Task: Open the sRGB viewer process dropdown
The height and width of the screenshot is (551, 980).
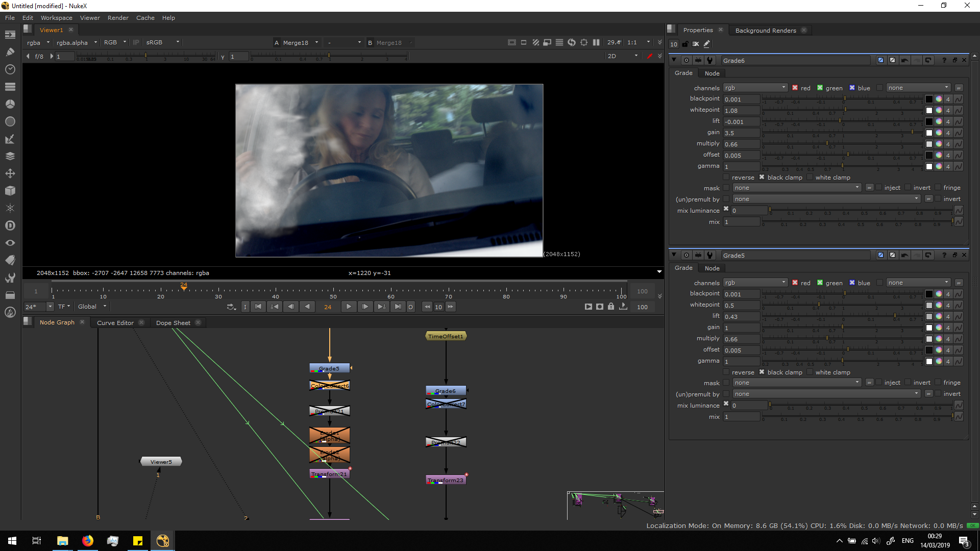Action: 162,43
